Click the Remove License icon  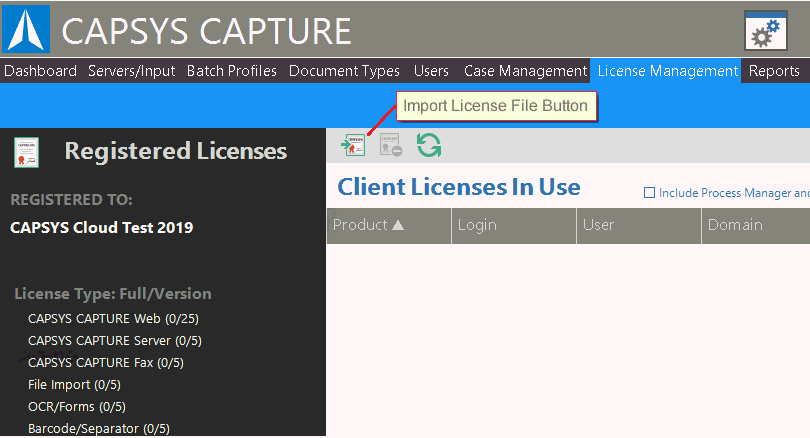click(391, 145)
